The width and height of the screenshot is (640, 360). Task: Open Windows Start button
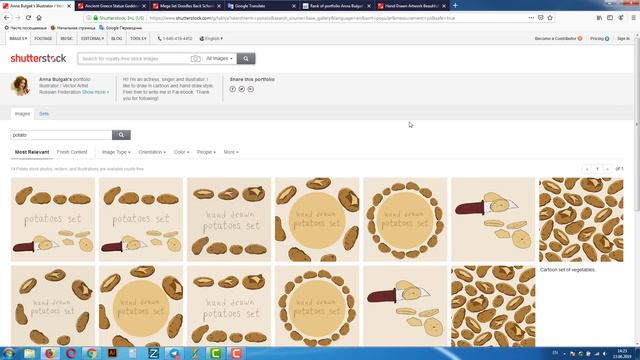pos(9,353)
